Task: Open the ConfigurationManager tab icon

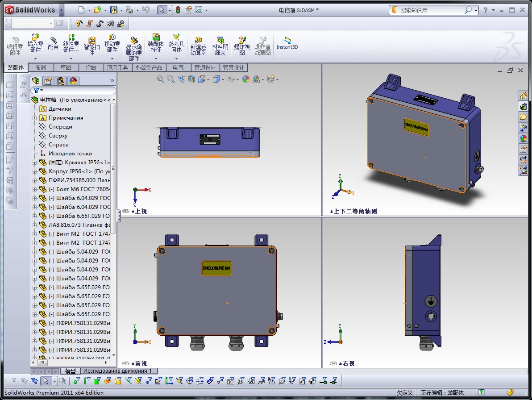Action: click(61, 81)
